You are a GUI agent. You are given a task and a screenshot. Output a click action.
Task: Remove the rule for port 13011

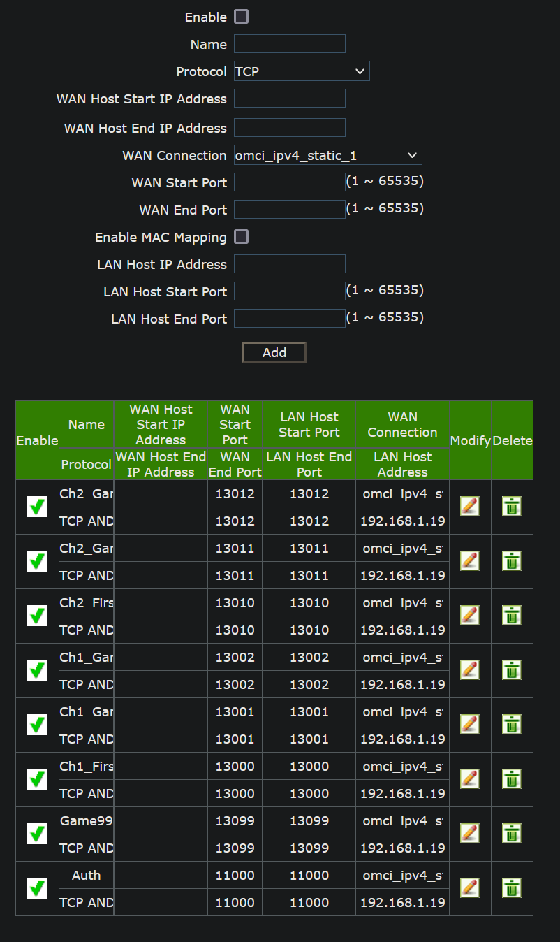click(x=512, y=560)
